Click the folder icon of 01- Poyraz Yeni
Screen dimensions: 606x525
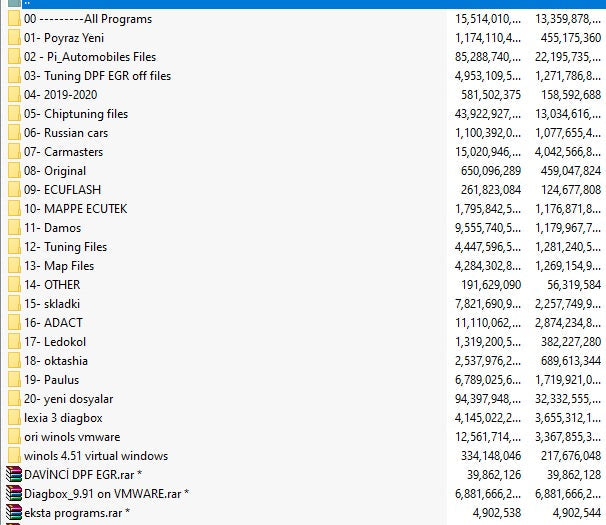point(13,38)
